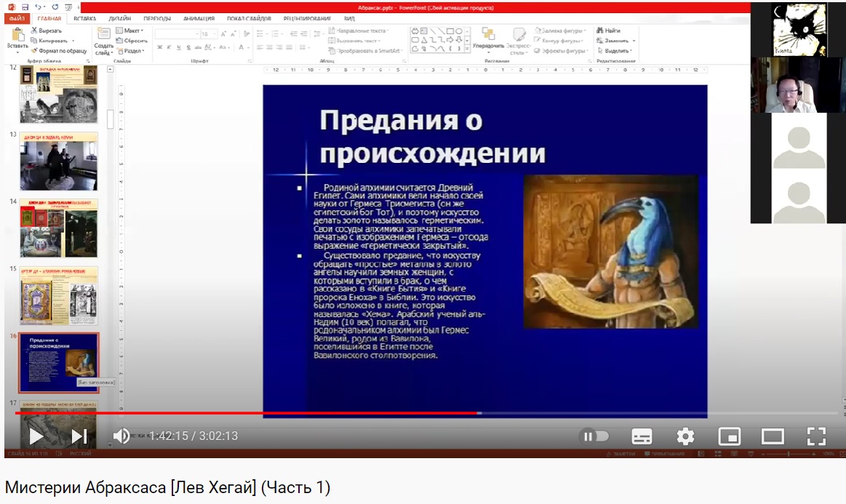Save the presentation with the floppy disk icon
This screenshot has height=504, width=846.
[25, 7]
